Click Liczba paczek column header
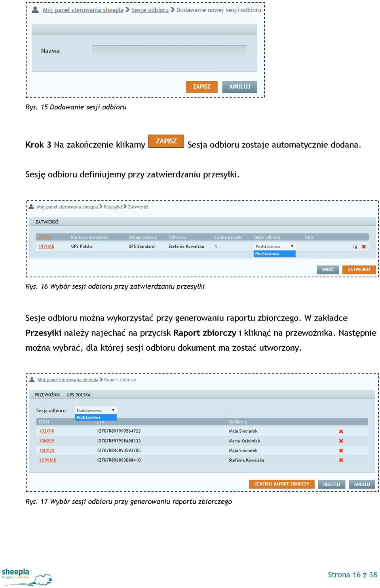 pos(228,237)
